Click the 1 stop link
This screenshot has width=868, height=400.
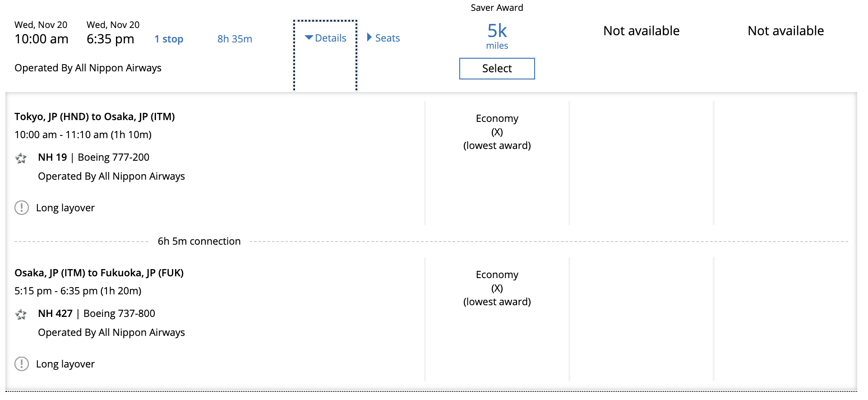[x=169, y=39]
